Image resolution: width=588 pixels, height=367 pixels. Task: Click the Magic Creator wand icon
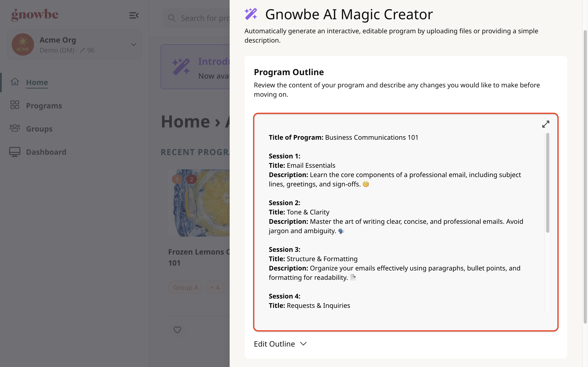click(251, 14)
